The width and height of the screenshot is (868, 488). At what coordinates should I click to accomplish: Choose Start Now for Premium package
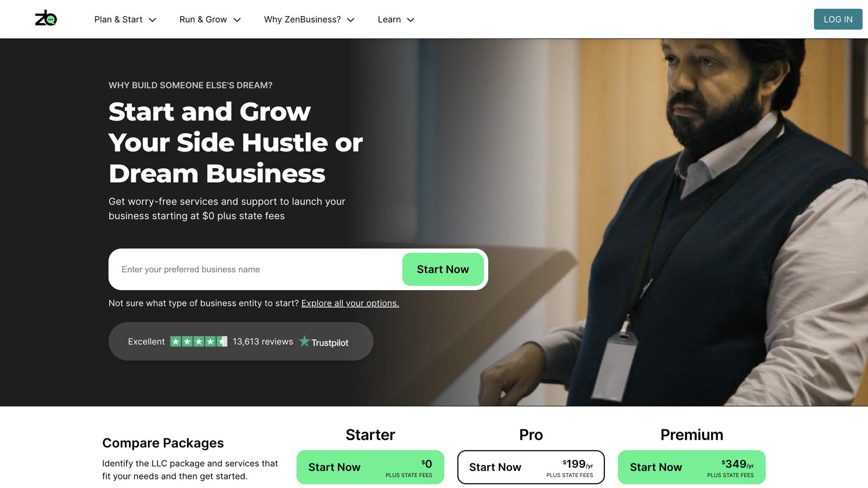coord(692,467)
